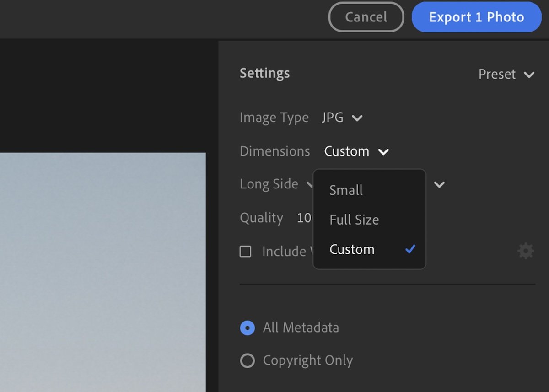
Task: Select the All Metadata radio button
Action: (247, 328)
